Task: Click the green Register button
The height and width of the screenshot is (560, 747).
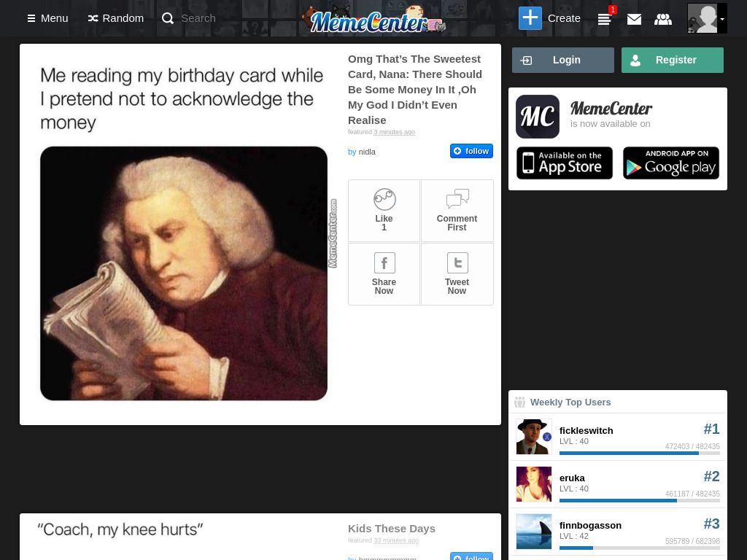Action: click(x=672, y=60)
